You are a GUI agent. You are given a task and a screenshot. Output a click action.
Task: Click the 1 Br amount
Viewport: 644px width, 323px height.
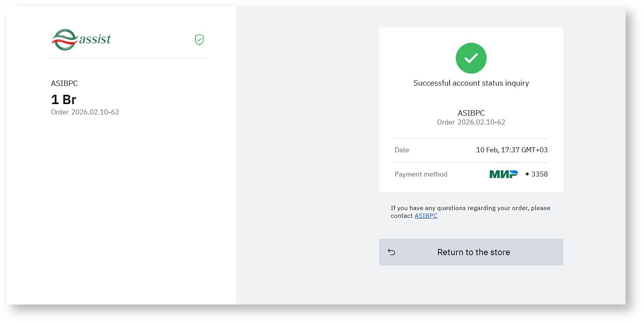64,100
